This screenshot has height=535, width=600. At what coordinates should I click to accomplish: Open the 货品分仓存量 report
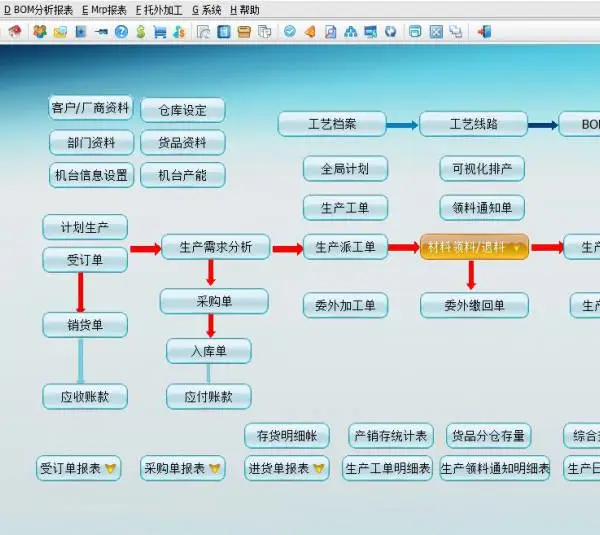pyautogui.click(x=488, y=436)
